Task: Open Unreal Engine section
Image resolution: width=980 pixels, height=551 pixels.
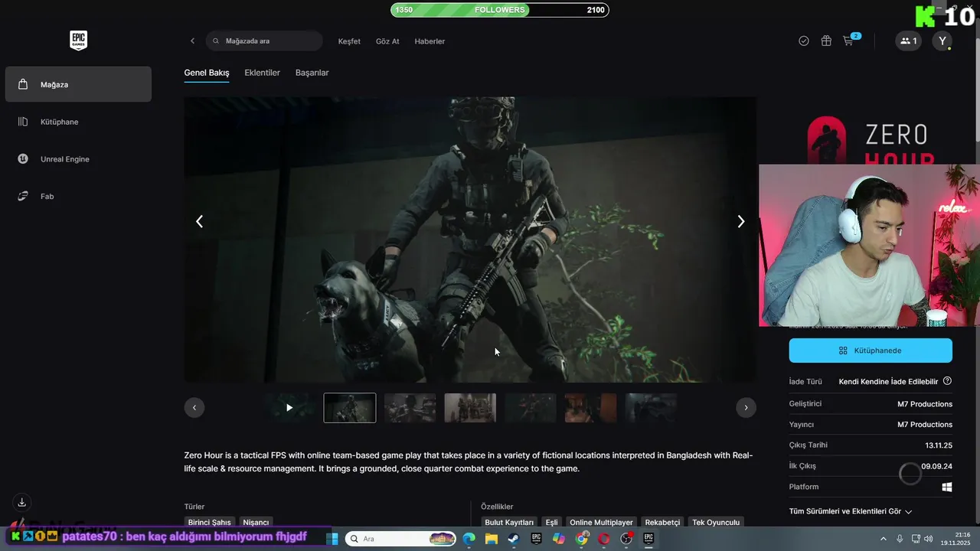Action: [78, 159]
